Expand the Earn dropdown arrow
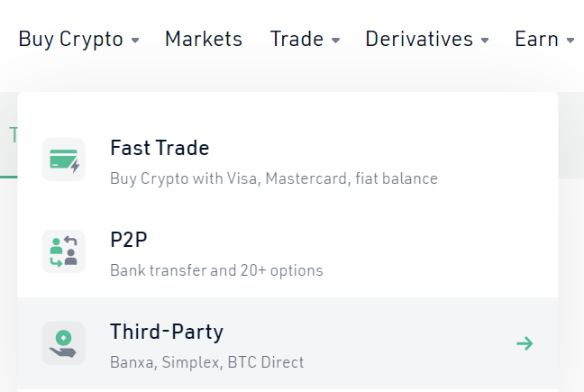The height and width of the screenshot is (392, 584). coord(570,41)
